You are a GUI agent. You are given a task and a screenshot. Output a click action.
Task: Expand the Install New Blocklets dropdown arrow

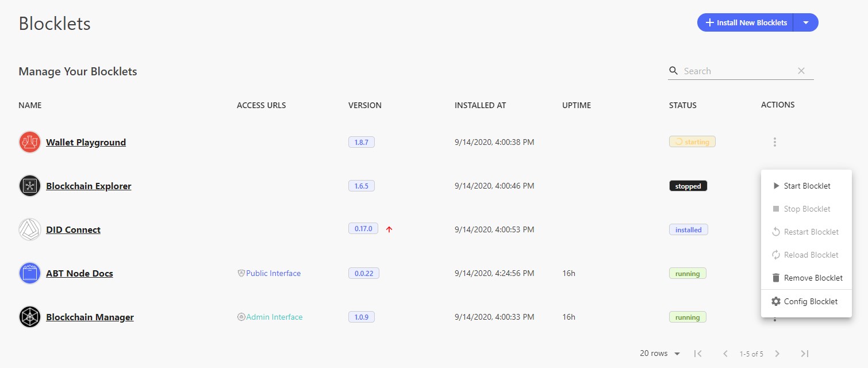805,23
